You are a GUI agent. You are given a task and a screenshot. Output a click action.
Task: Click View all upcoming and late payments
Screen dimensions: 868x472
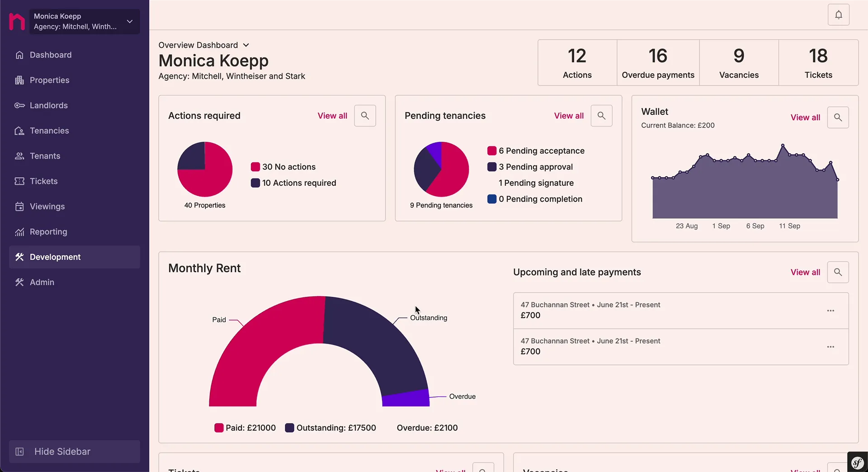(x=805, y=272)
